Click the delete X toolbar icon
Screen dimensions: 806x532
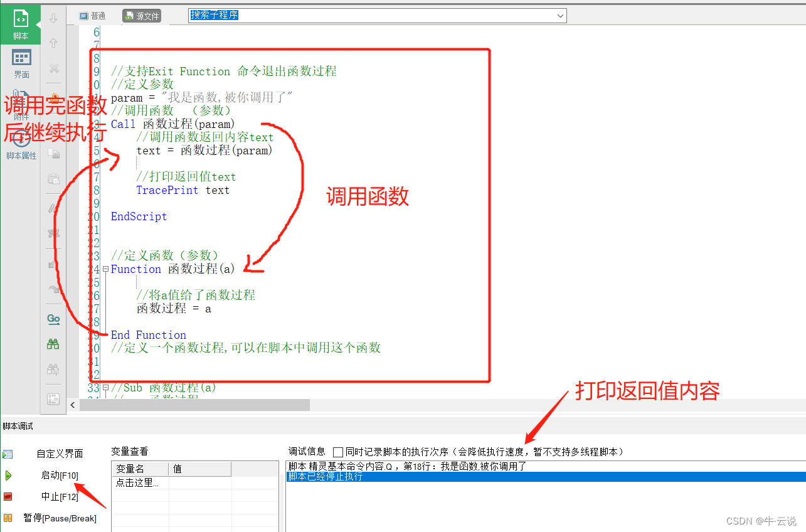pos(53,68)
